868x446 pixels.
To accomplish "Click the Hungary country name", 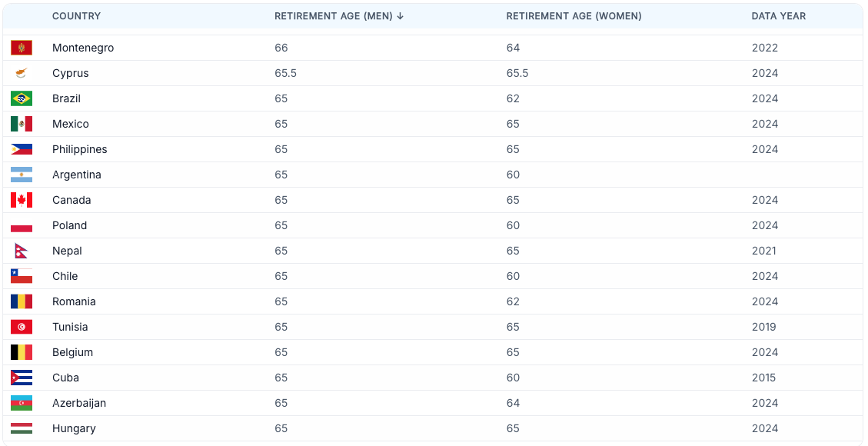I will [74, 428].
